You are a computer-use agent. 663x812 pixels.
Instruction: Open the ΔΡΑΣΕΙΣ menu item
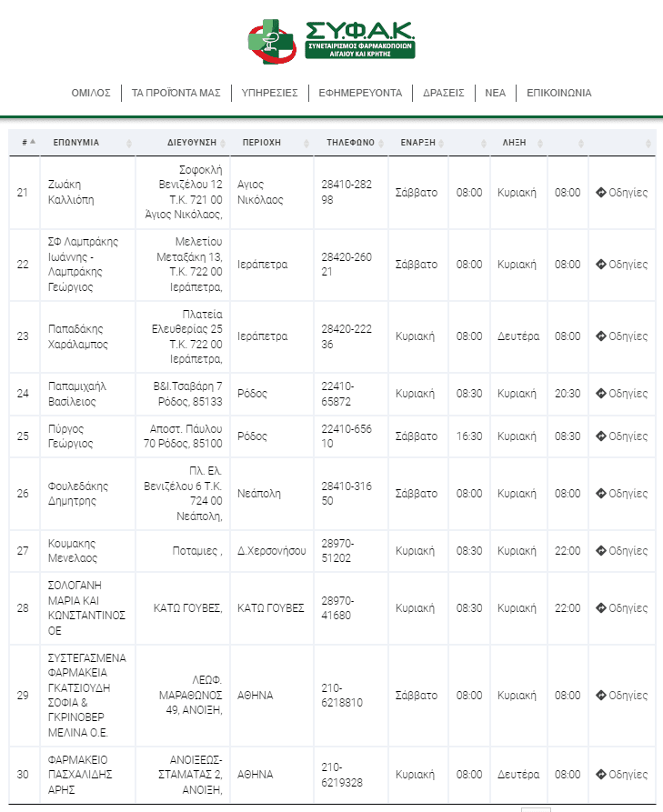coord(444,94)
